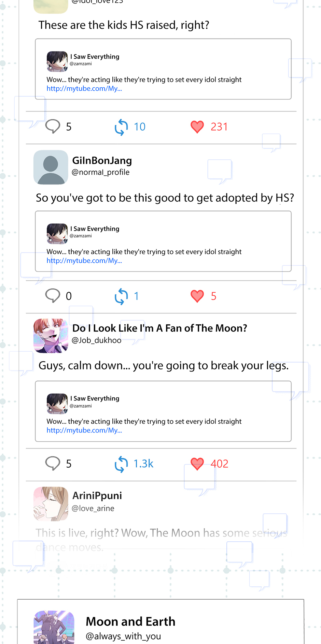321x644 pixels.
Task: Open GilnBonJang's default profile avatar
Action: point(51,167)
